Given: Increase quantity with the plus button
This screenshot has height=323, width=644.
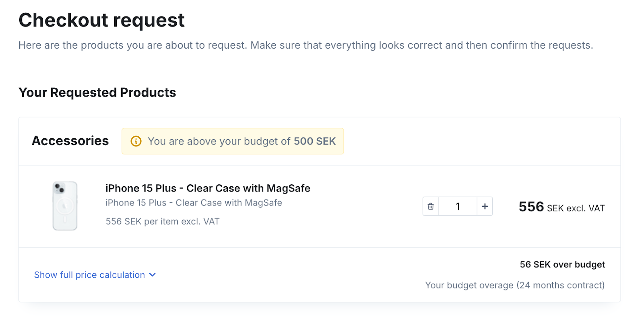Looking at the screenshot, I should pos(485,206).
